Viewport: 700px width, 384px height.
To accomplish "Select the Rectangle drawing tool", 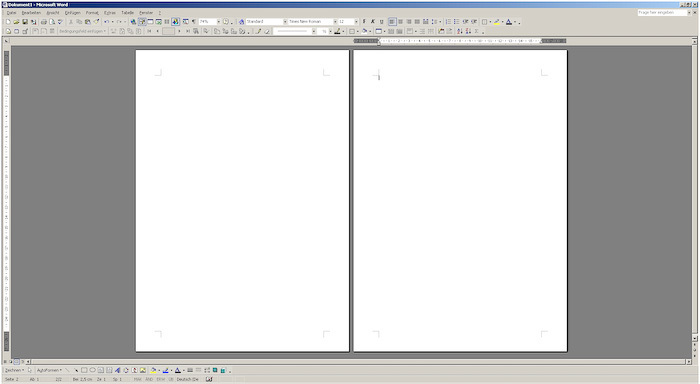I will 84,370.
